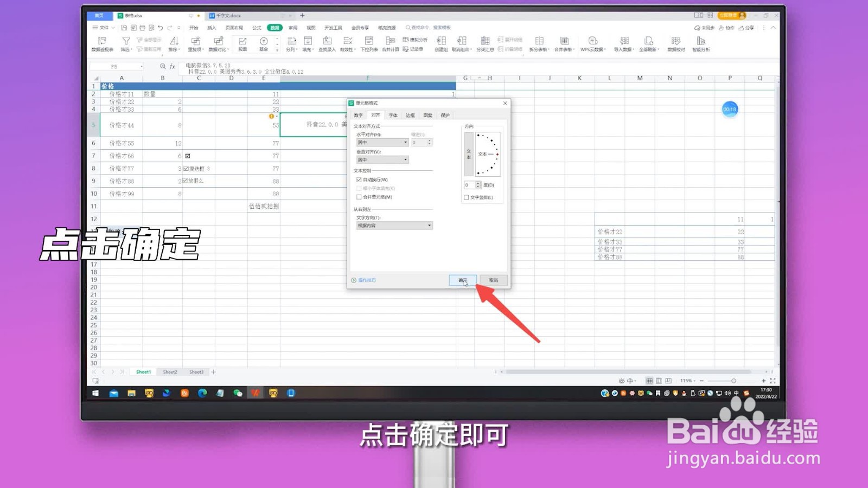Viewport: 868px width, 488px height.
Task: Click the 智能分析 smart analysis icon
Action: click(x=701, y=41)
